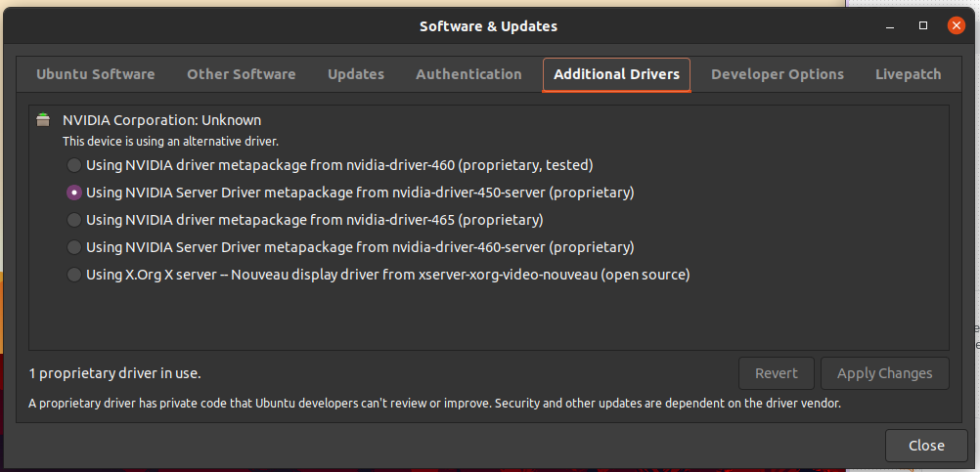Choose the nvidia-driver-465 proprietary driver

pos(74,220)
